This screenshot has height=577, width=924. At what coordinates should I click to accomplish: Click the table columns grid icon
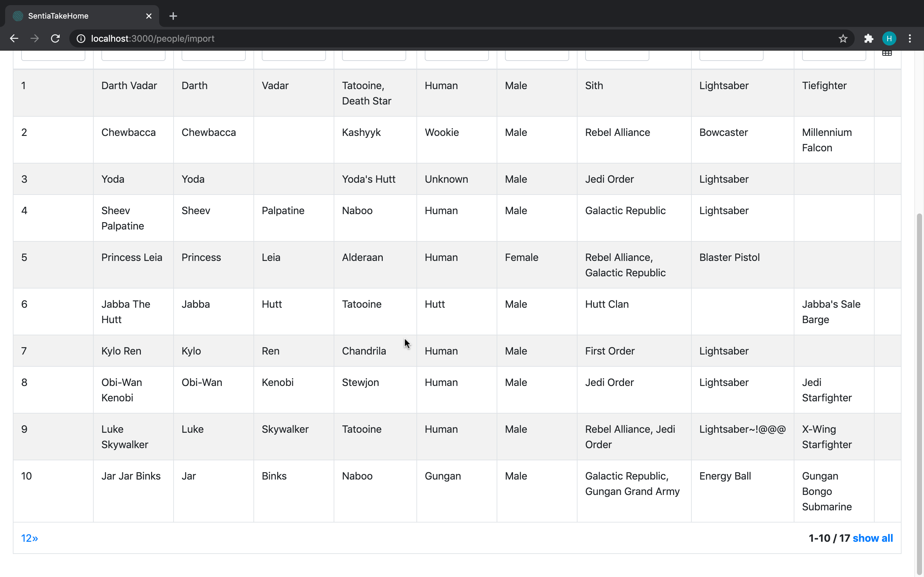(x=886, y=54)
